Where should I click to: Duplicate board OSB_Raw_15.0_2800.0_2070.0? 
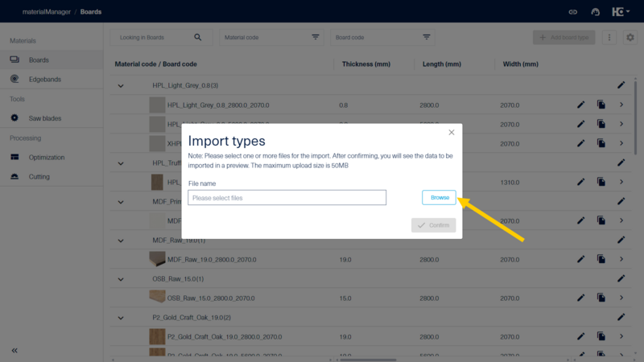(601, 298)
